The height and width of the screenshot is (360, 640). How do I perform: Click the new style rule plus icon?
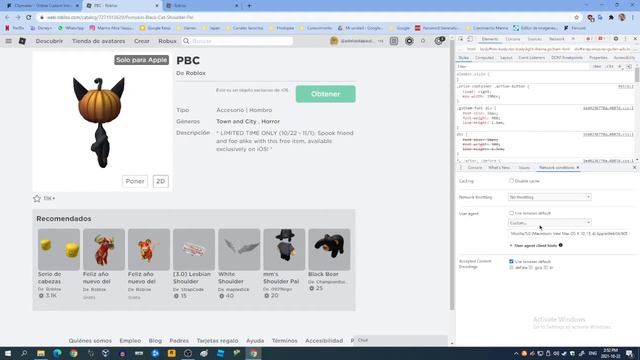point(620,67)
